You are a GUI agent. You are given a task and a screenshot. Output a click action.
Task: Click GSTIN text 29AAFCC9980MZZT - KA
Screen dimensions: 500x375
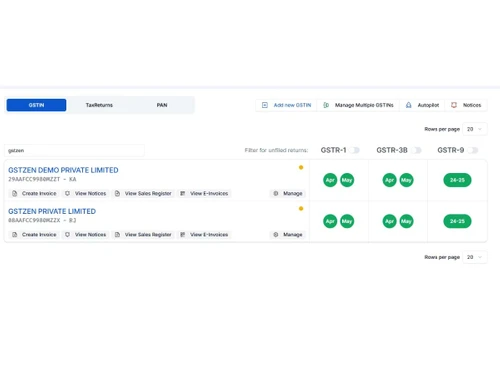pyautogui.click(x=42, y=179)
